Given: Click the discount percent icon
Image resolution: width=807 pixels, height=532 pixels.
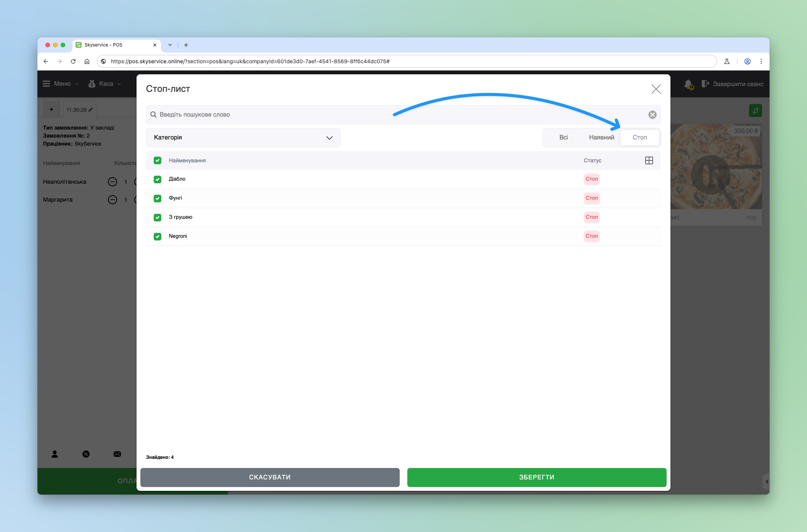Looking at the screenshot, I should point(86,454).
